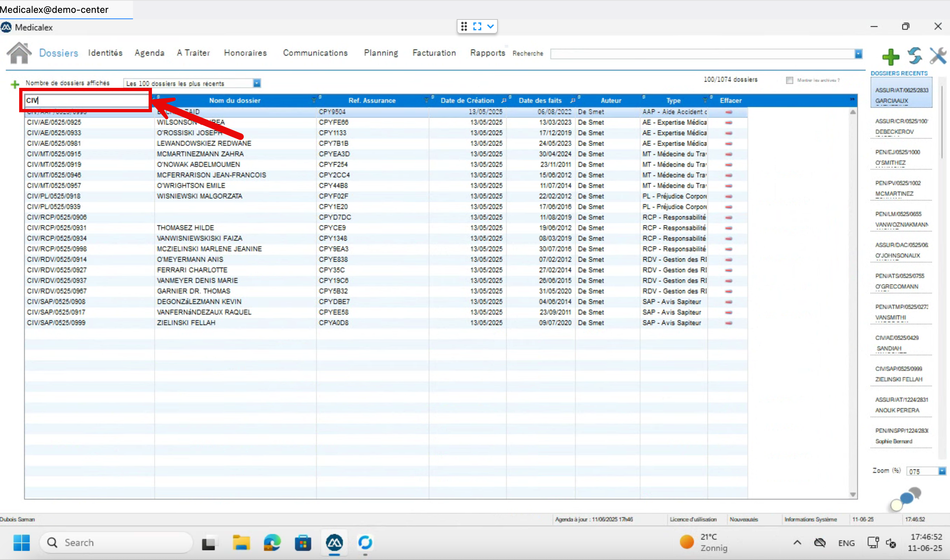The image size is (950, 560).
Task: Open the Honoraires menu
Action: point(245,53)
